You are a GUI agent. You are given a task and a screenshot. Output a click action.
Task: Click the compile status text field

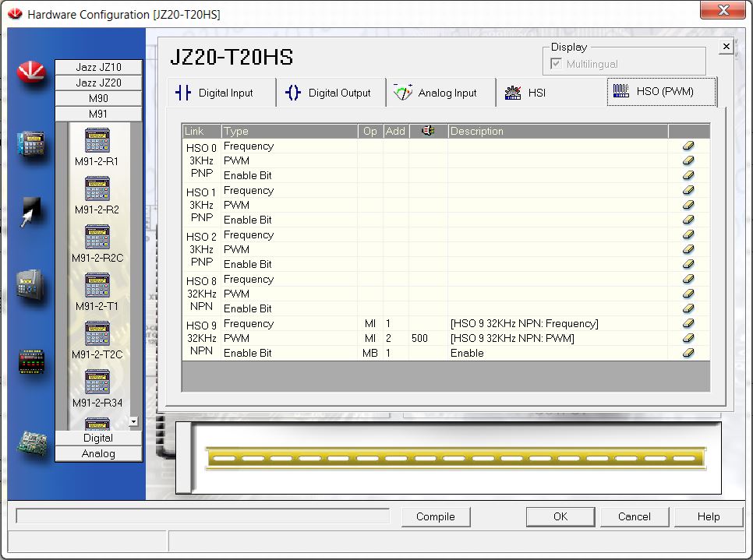203,516
